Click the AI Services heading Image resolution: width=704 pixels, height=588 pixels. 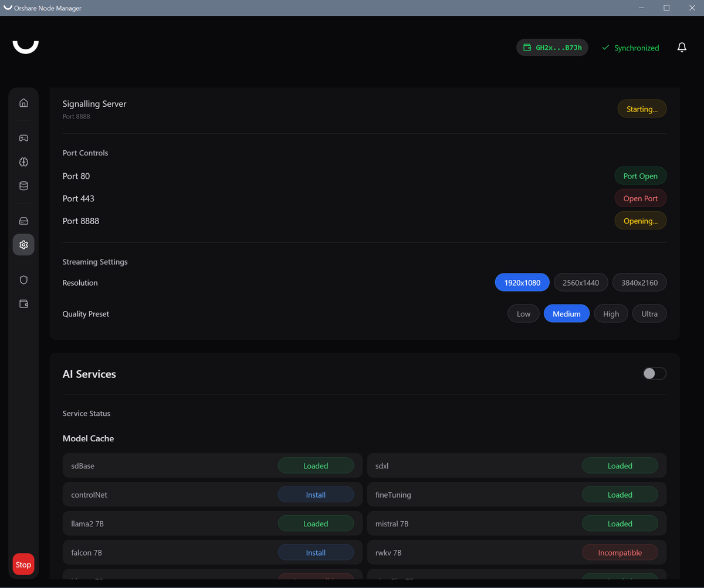tap(89, 374)
